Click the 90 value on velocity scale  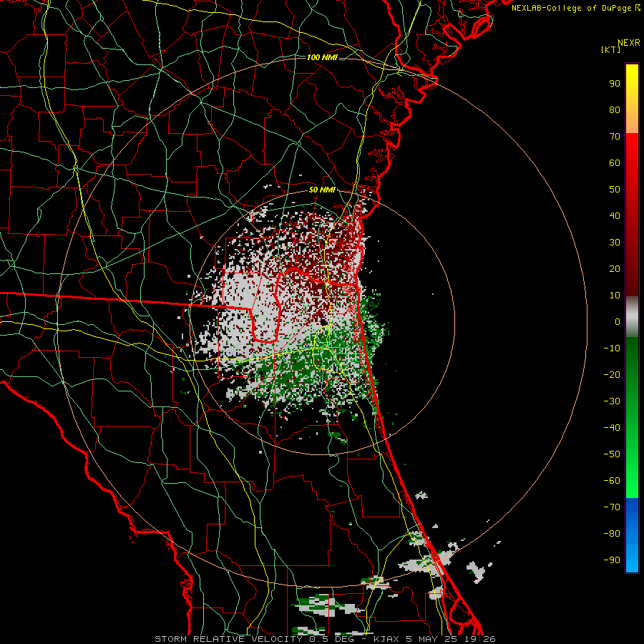pyautogui.click(x=615, y=84)
